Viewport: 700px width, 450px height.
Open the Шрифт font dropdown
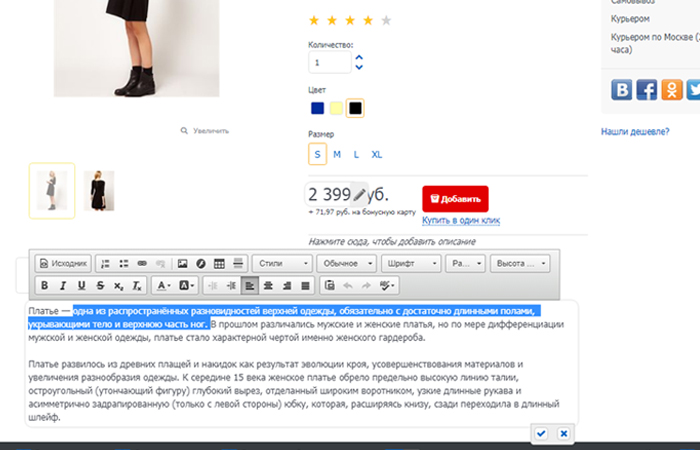click(411, 263)
